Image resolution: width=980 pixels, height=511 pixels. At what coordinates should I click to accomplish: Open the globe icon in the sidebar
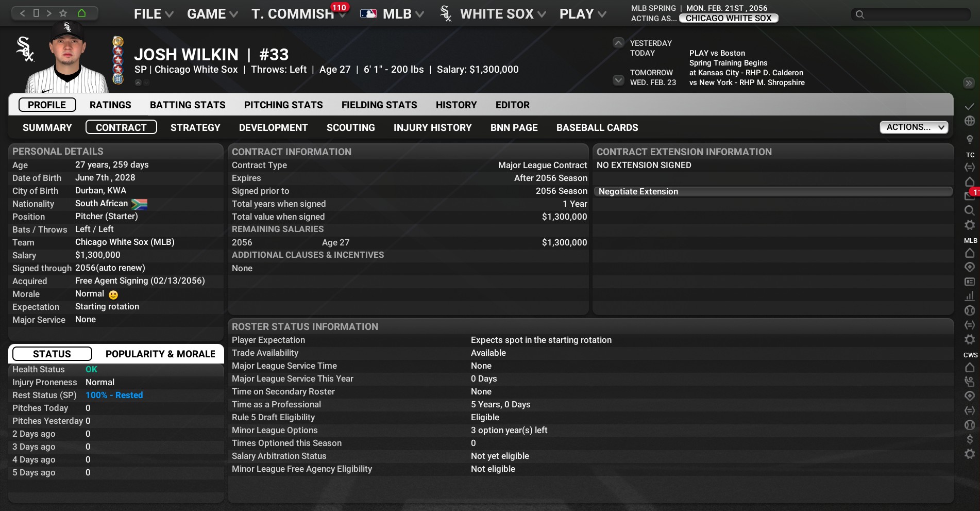click(969, 121)
